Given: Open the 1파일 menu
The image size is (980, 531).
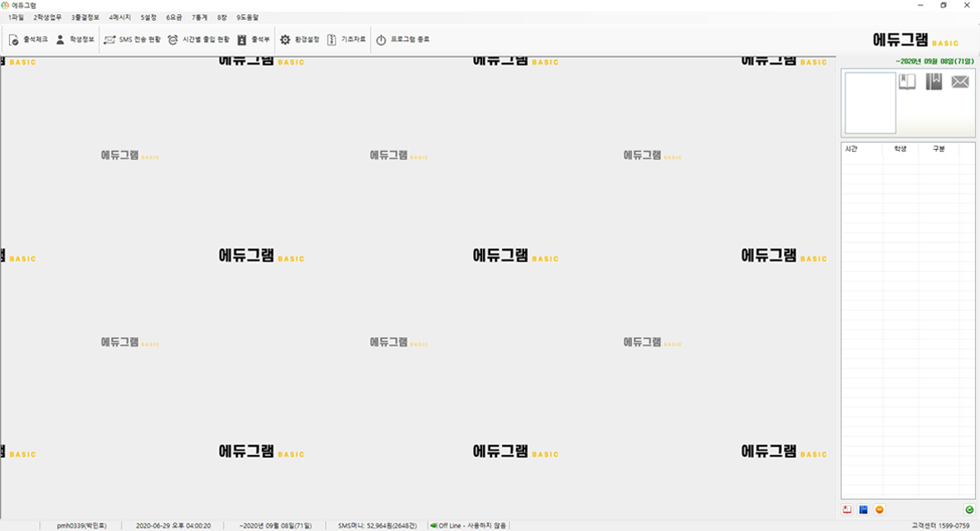Looking at the screenshot, I should coord(16,17).
